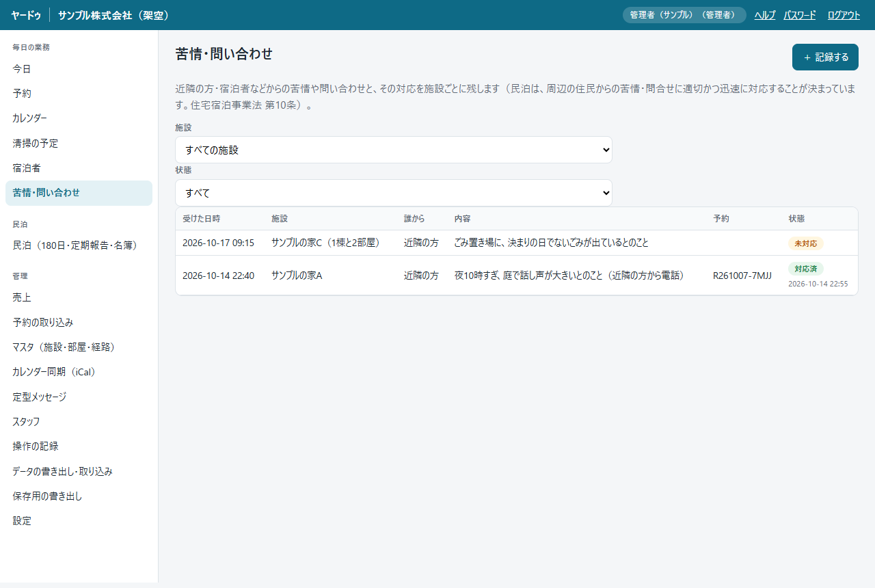
Task: Open the 2026-10-14 22:40 complaint row
Action: pyautogui.click(x=516, y=276)
